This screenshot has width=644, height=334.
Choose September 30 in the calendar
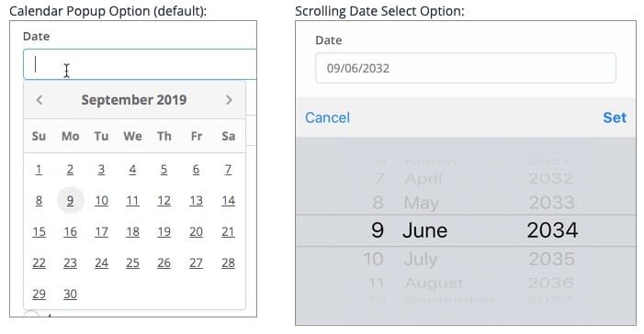70,294
